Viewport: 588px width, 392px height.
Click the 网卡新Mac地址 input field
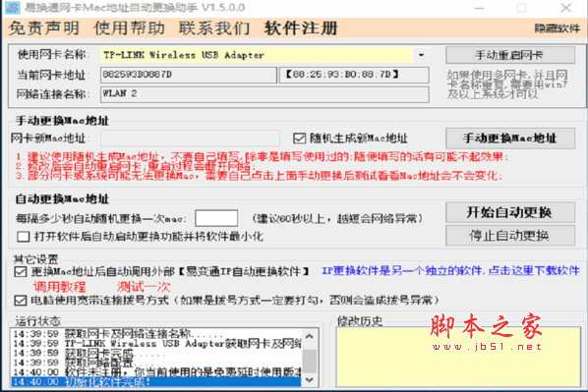pyautogui.click(x=190, y=139)
